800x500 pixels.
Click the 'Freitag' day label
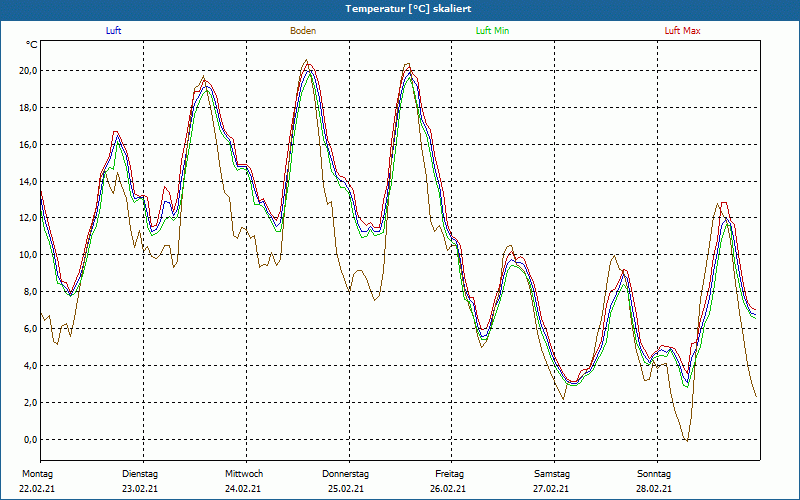click(x=449, y=474)
